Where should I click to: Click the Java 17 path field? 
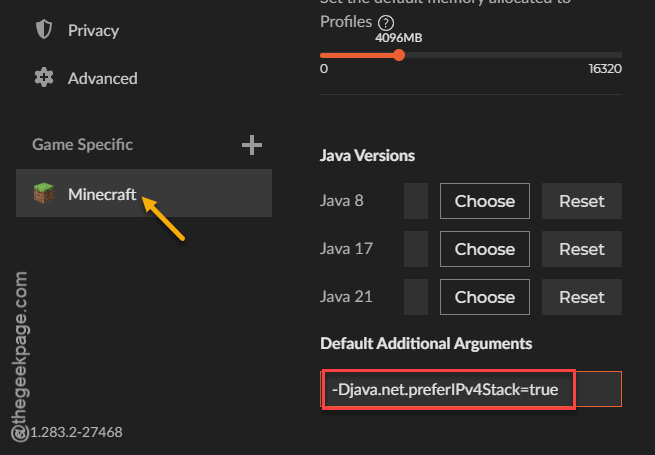(416, 249)
